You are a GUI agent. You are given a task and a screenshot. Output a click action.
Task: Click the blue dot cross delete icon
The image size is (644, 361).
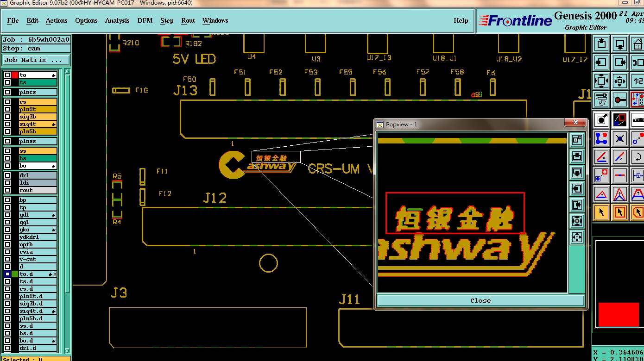coord(620,138)
